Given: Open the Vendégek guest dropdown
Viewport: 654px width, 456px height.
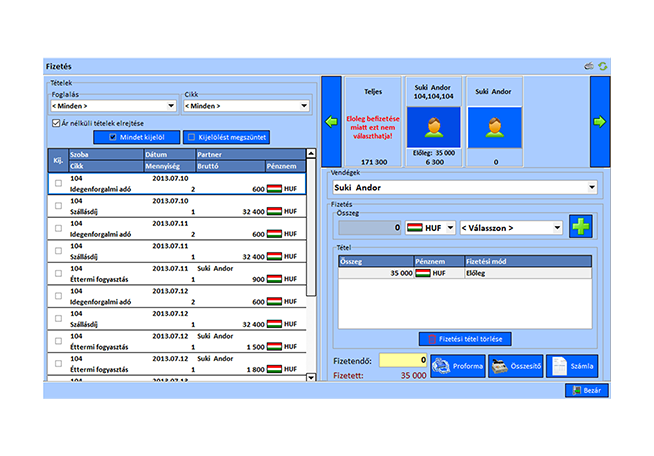Looking at the screenshot, I should tap(464, 187).
